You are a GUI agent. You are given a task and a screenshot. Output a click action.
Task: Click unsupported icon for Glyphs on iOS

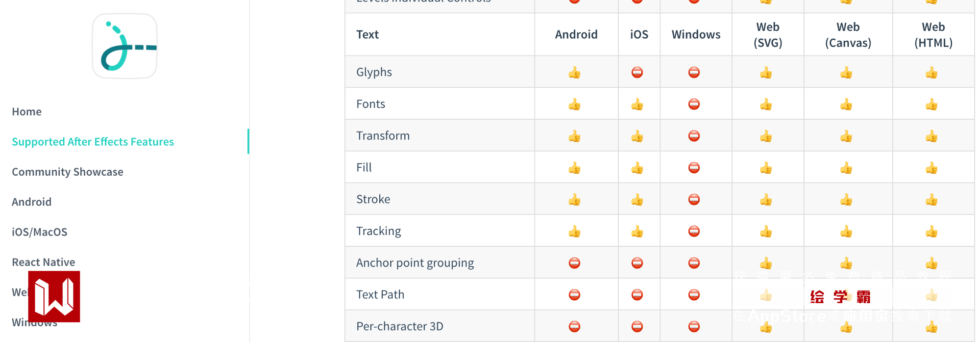pos(637,73)
